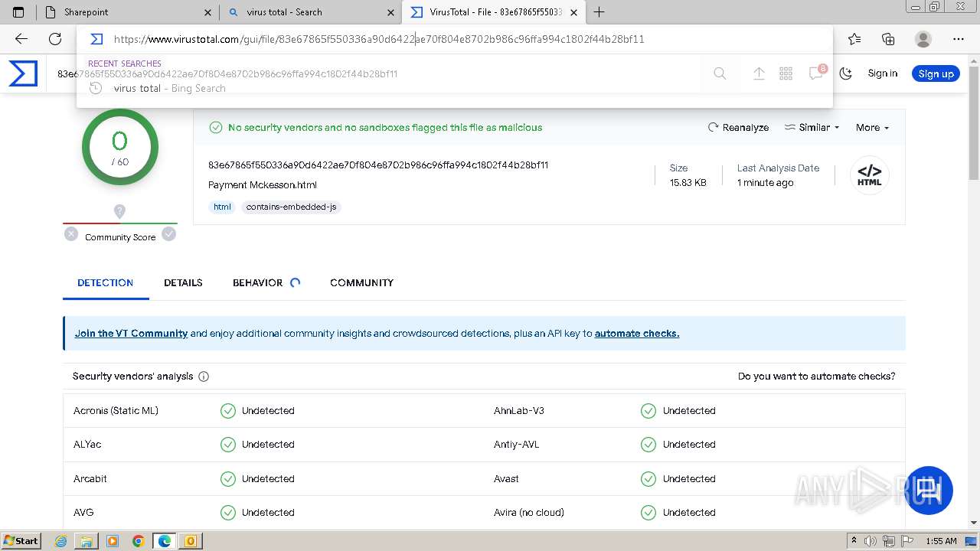Image resolution: width=980 pixels, height=551 pixels.
Task: Click the AhnLab-V3 vendor name
Action: pyautogui.click(x=519, y=411)
